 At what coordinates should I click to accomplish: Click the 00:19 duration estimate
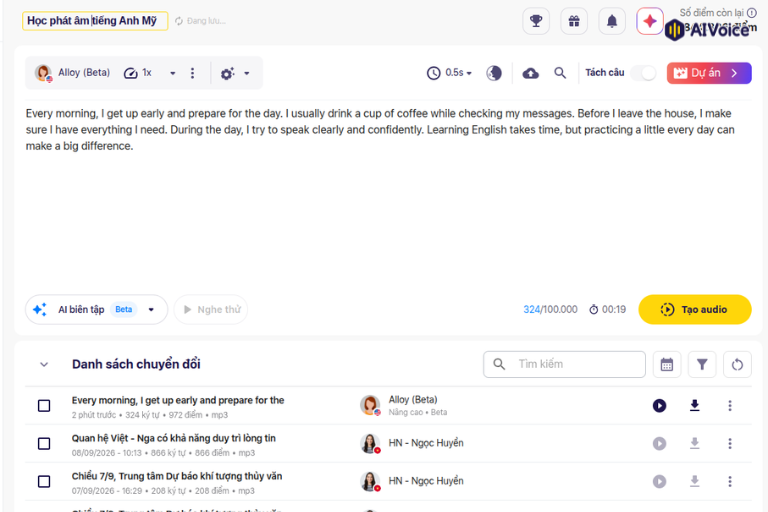(x=607, y=310)
